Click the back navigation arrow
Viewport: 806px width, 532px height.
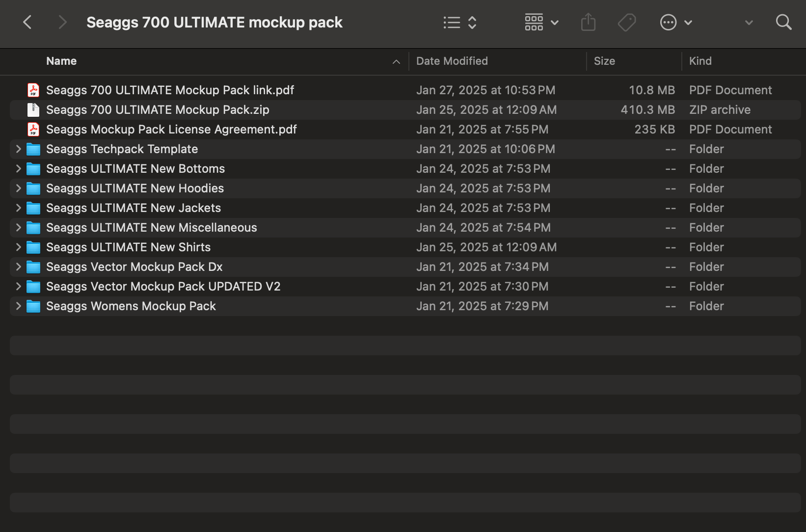pyautogui.click(x=27, y=22)
